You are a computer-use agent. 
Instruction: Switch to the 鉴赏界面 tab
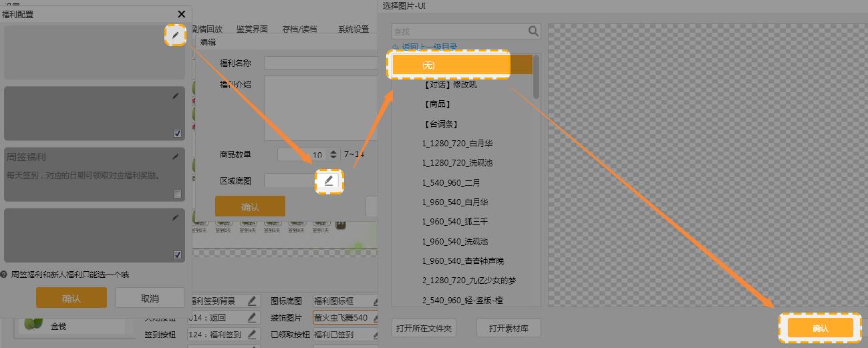(252, 29)
